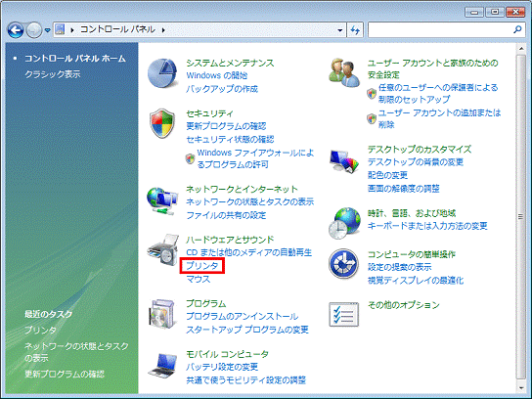Click the Back navigation arrow button
Screen dimensions: 532x399
(16, 30)
